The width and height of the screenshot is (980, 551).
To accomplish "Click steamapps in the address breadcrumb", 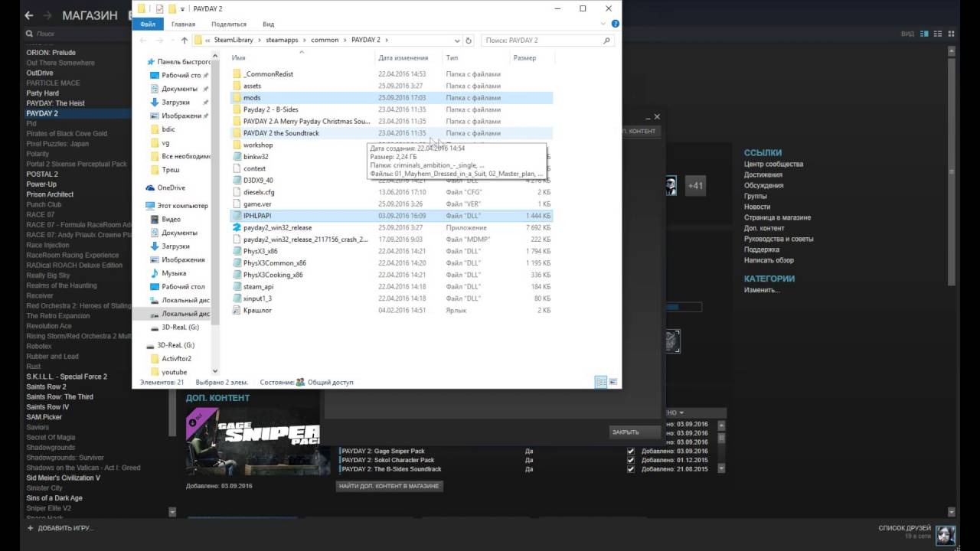I will [283, 40].
